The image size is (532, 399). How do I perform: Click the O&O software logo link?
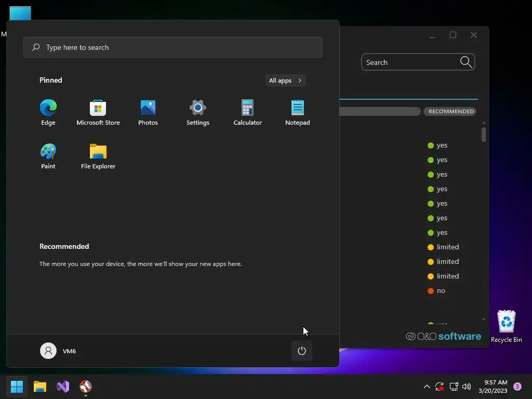443,336
